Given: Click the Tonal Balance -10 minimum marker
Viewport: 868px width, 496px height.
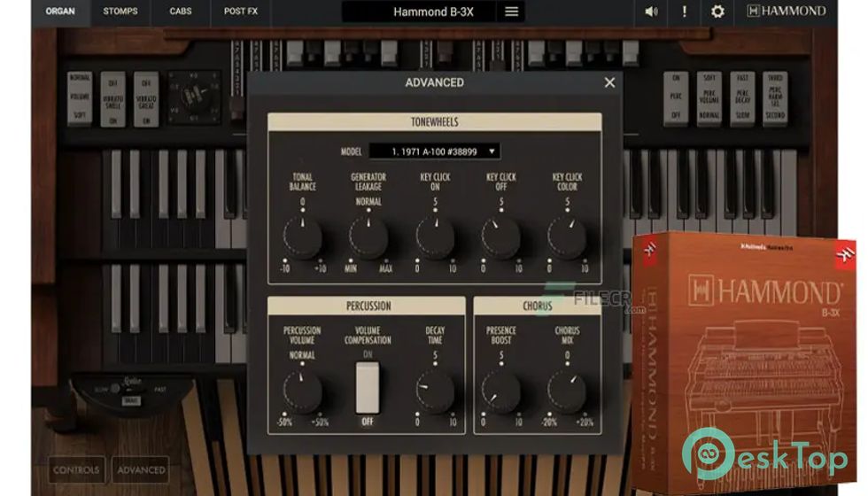Looking at the screenshot, I should tap(285, 268).
